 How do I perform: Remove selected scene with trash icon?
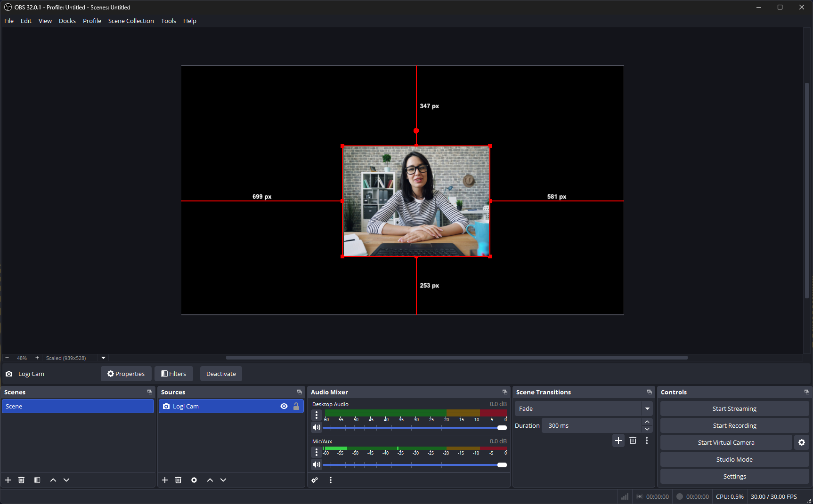(x=21, y=480)
